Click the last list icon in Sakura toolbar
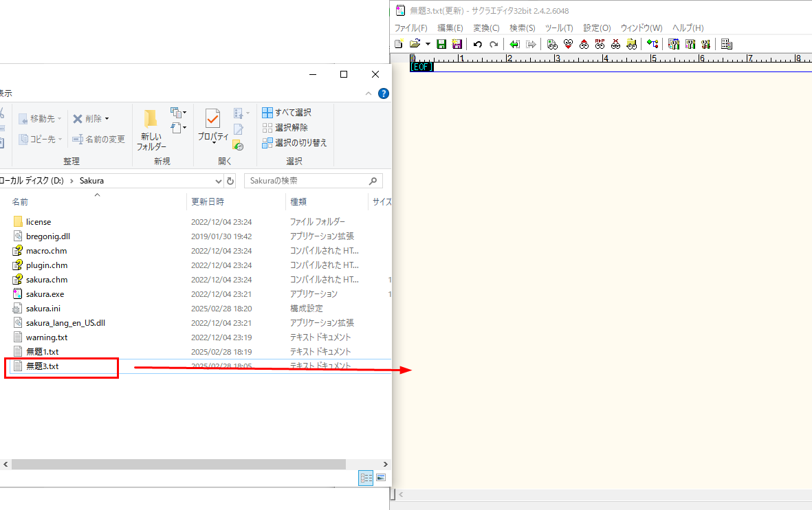This screenshot has width=812, height=510. tap(726, 44)
